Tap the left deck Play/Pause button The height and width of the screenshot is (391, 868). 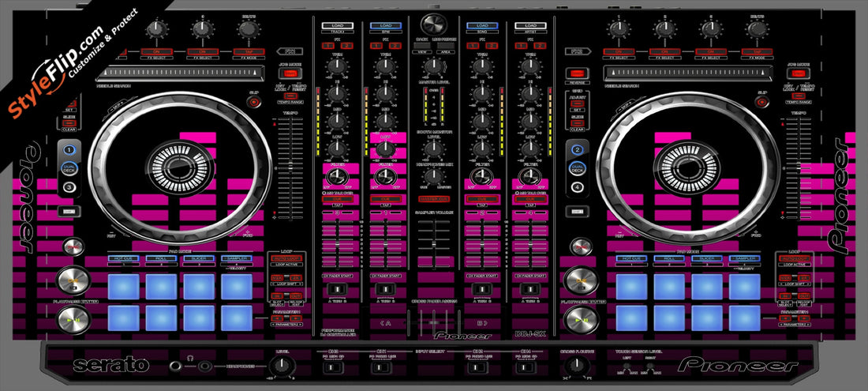point(73,320)
